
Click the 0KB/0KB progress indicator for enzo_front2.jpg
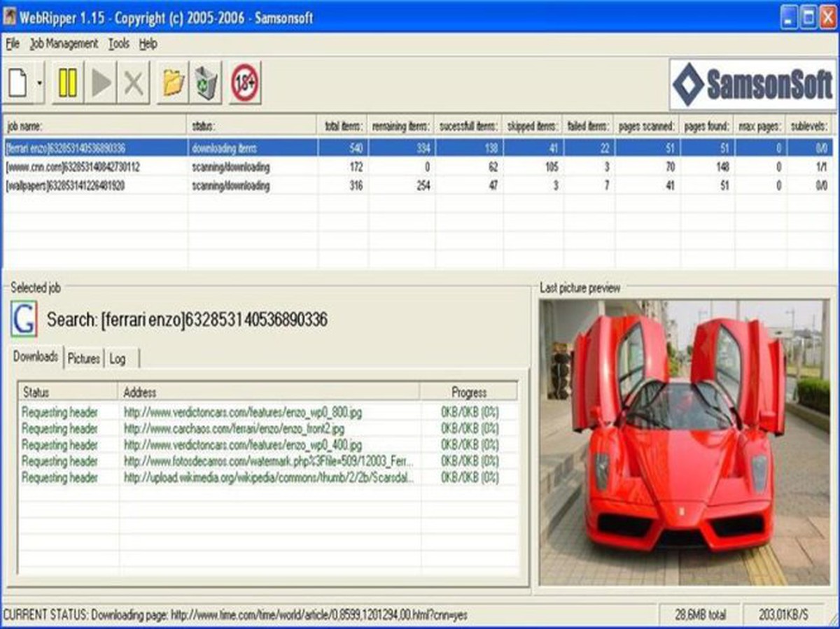[468, 429]
